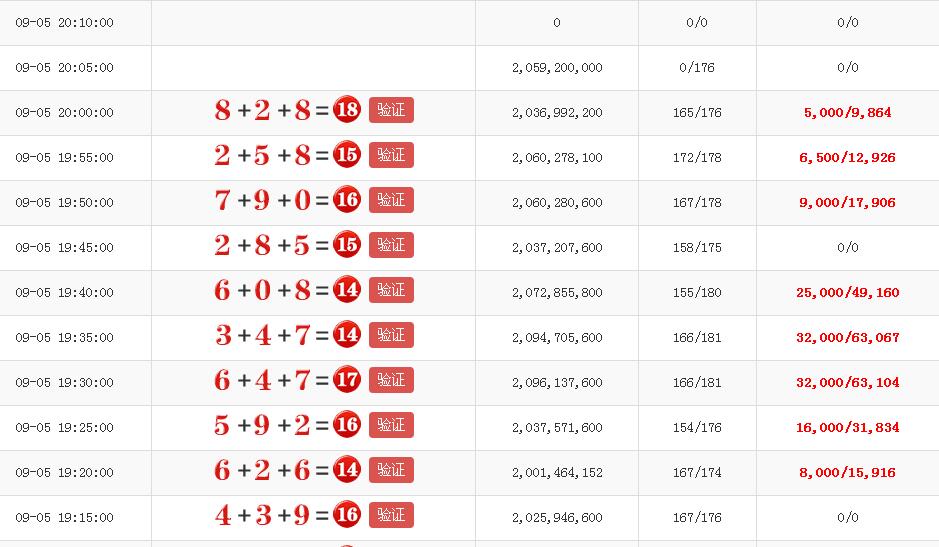Screen dimensions: 939x547
Task: Verify the 19:45:00 draw with 验证
Action: click(x=391, y=245)
